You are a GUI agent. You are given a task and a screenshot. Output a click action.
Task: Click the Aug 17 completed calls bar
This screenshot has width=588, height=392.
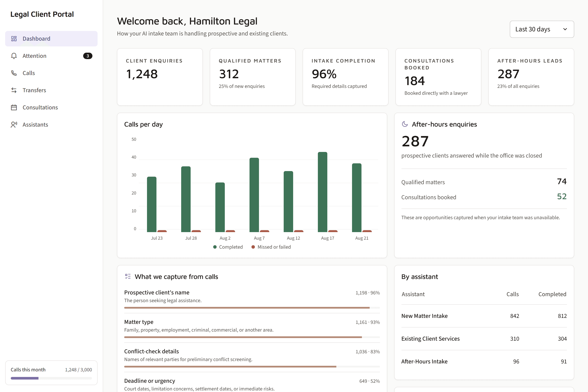(x=323, y=192)
